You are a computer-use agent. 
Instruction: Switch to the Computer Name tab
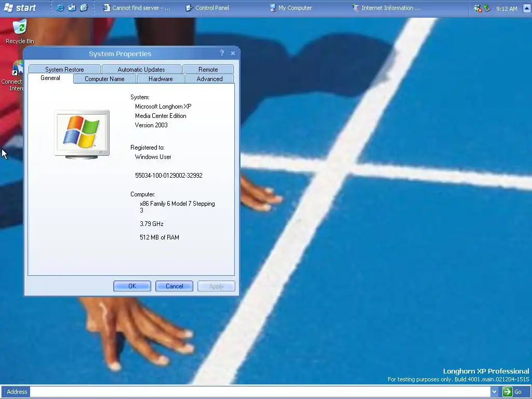pyautogui.click(x=104, y=79)
